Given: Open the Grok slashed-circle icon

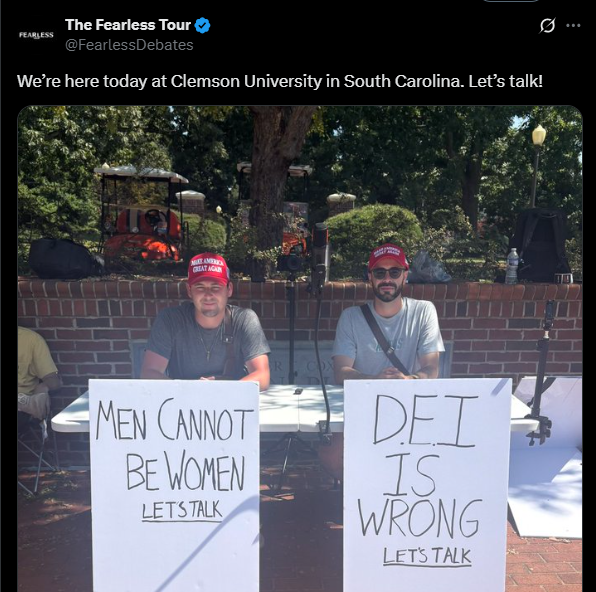Looking at the screenshot, I should [547, 25].
